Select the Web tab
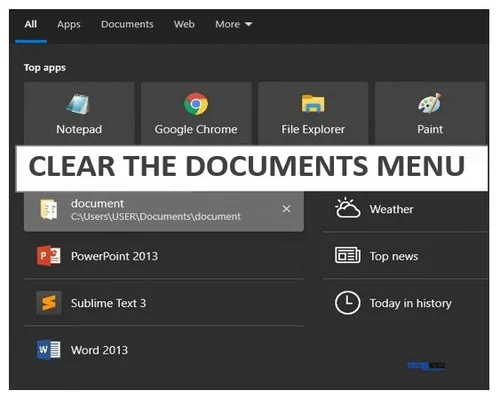Screen dimensions: 500x400 (184, 24)
